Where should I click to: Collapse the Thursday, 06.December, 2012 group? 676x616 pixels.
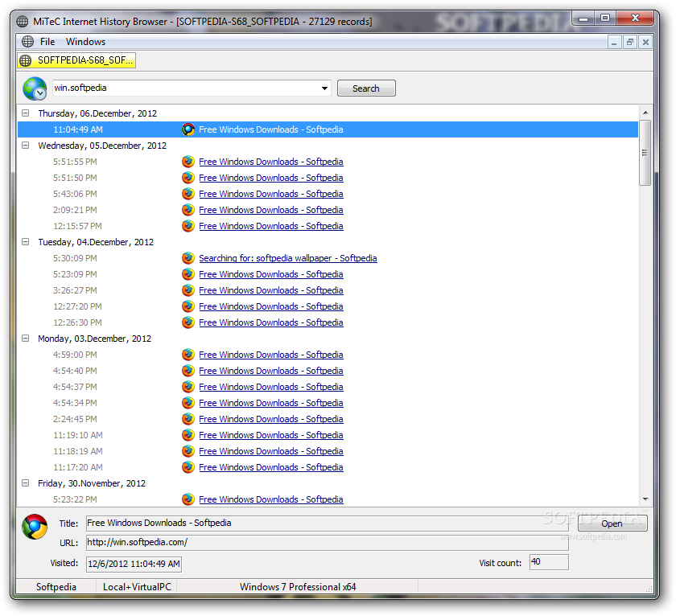point(26,113)
